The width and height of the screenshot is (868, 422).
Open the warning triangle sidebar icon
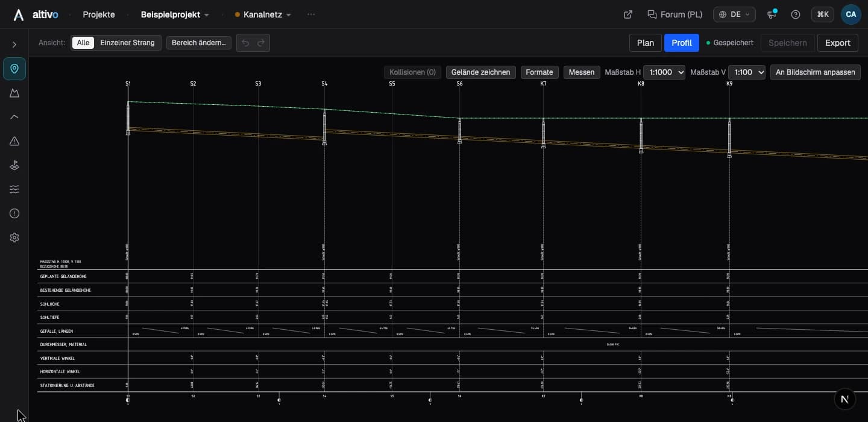click(14, 141)
